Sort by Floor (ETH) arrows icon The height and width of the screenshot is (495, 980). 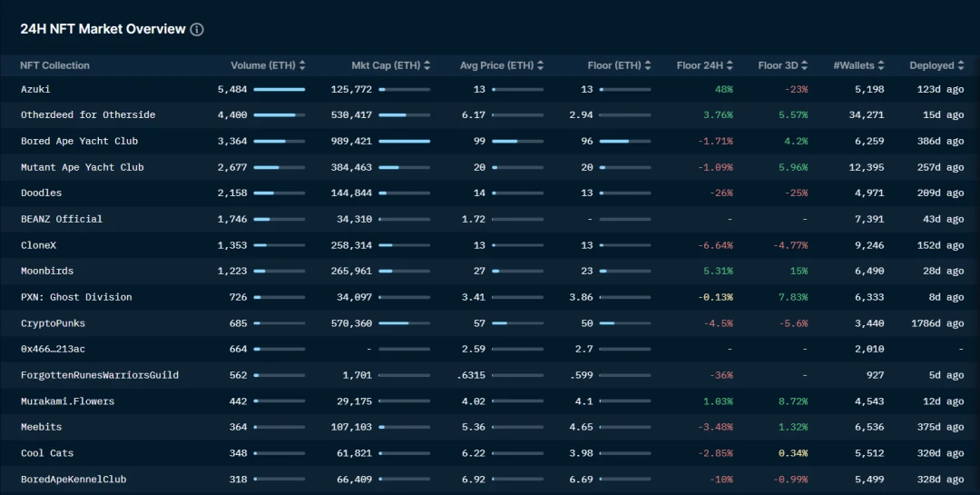point(648,65)
